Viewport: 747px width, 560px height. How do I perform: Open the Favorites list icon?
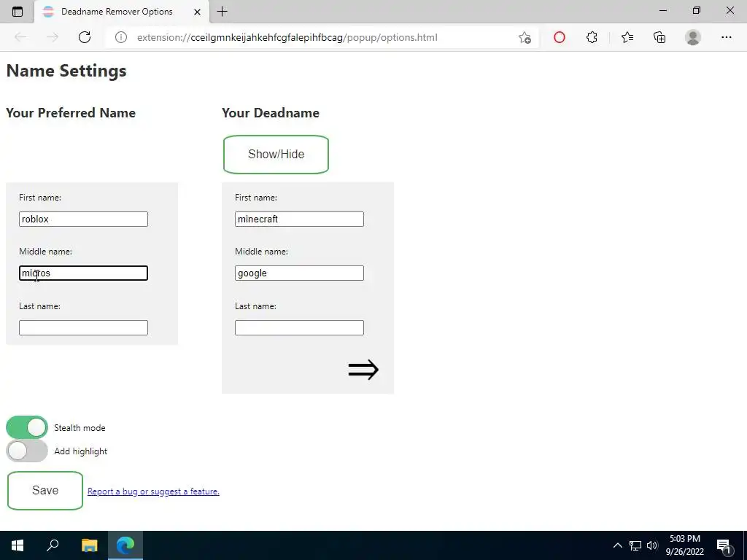coord(627,37)
